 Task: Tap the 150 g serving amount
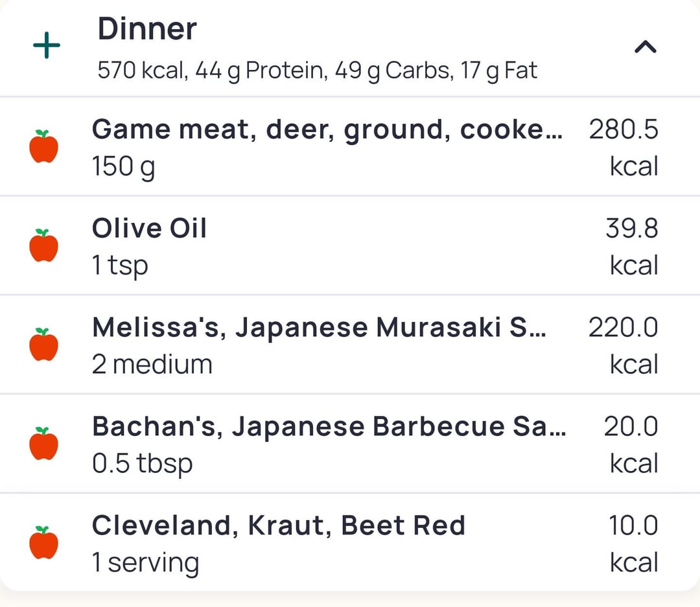pos(123,166)
